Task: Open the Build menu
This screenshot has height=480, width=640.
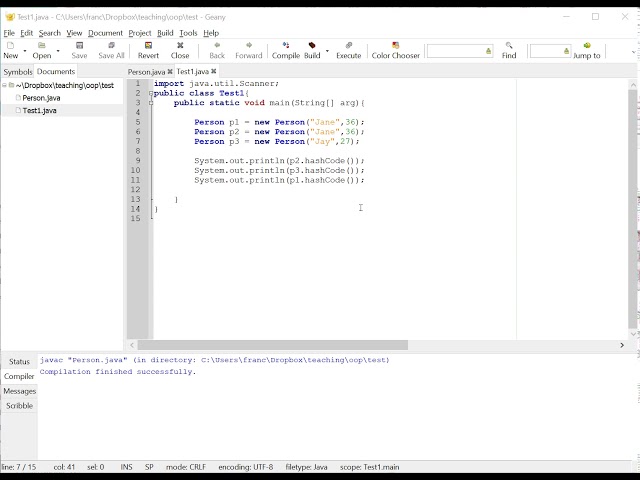Action: [165, 33]
